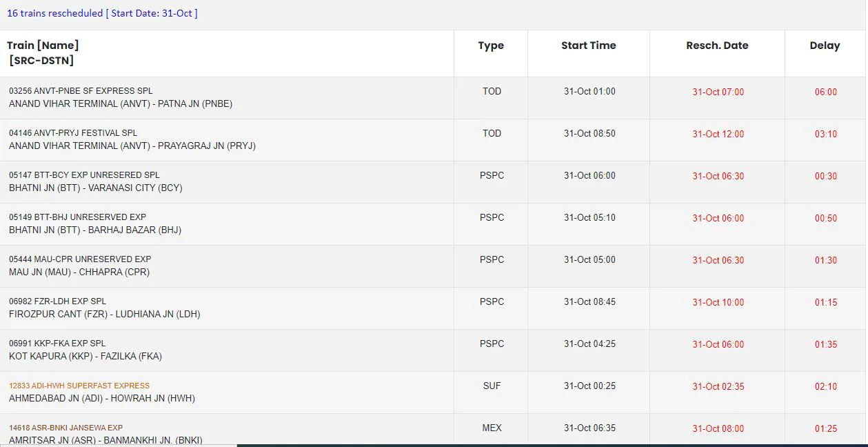Click PSPC type for train 05444
This screenshot has height=447, width=868.
[492, 259]
